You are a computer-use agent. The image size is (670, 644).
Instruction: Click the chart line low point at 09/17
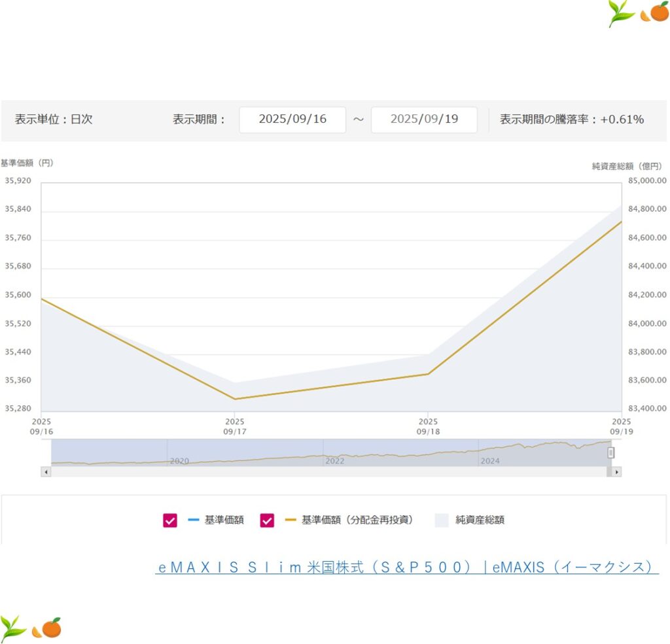pos(235,399)
